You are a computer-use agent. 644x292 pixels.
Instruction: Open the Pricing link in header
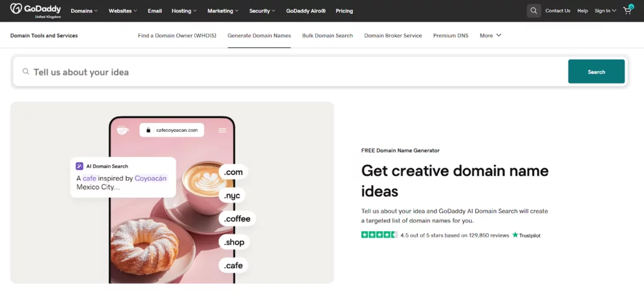point(344,11)
